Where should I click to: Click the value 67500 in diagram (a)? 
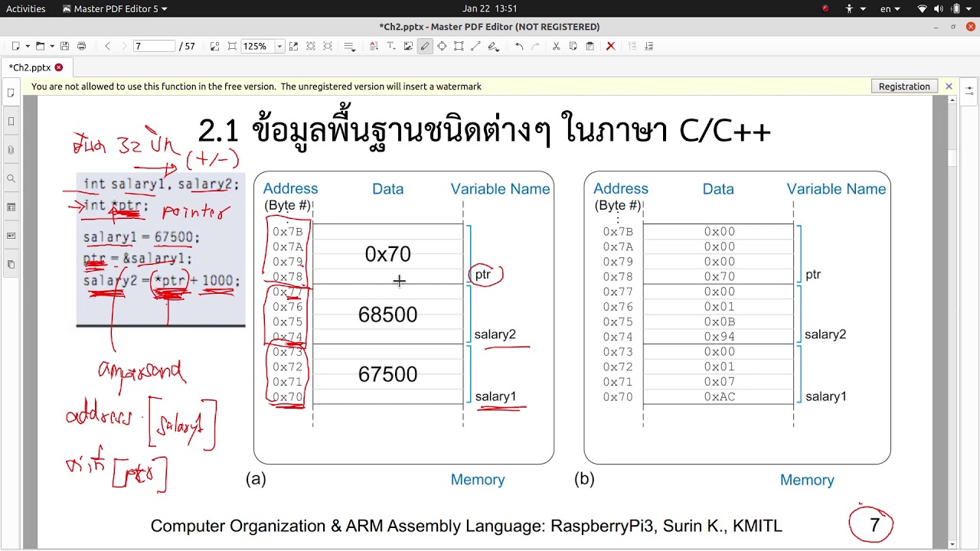pos(387,374)
